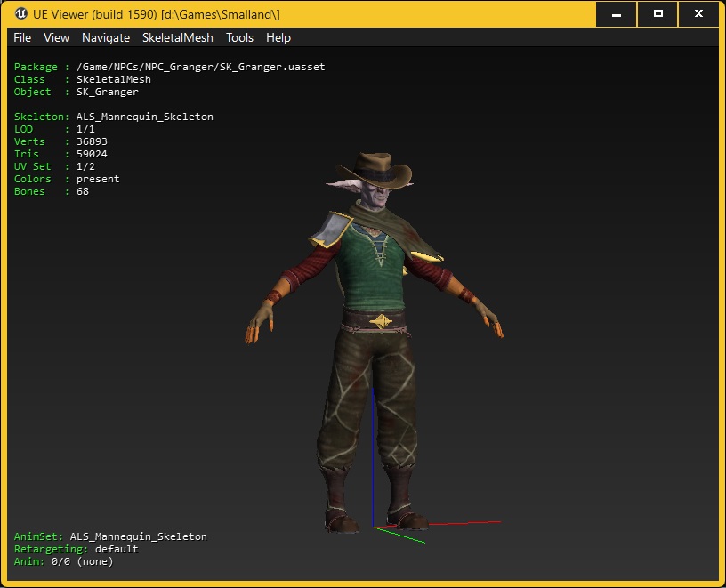The width and height of the screenshot is (726, 588).
Task: Open the Navigate menu
Action: pyautogui.click(x=106, y=37)
